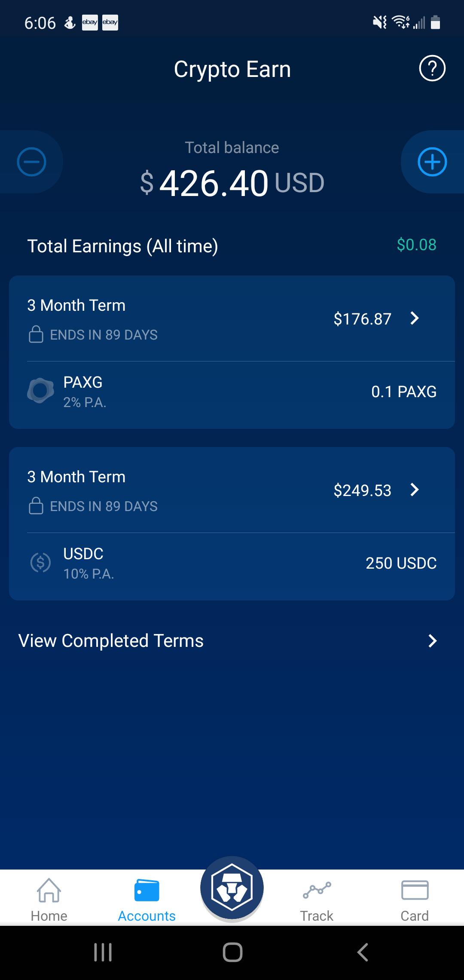Open the 250 USDC holding row
This screenshot has height=980, width=464.
tap(232, 563)
